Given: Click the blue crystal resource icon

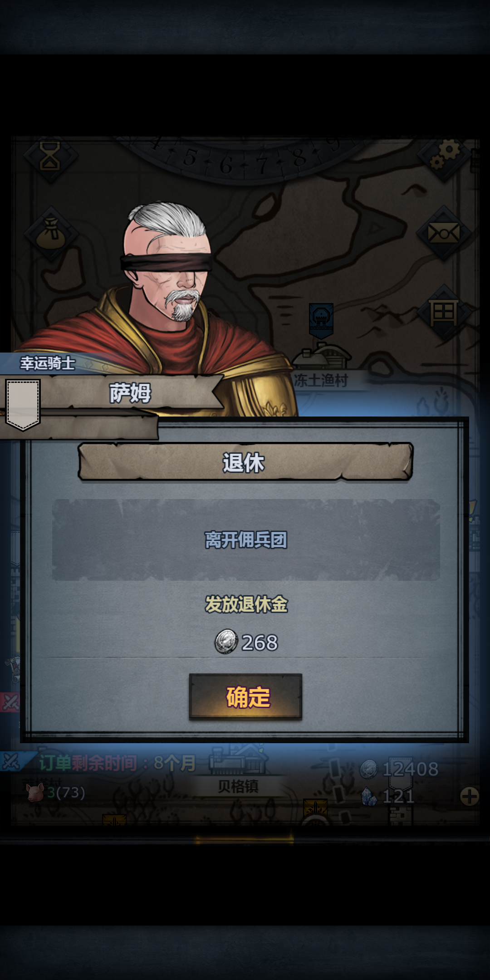Looking at the screenshot, I should pyautogui.click(x=369, y=796).
